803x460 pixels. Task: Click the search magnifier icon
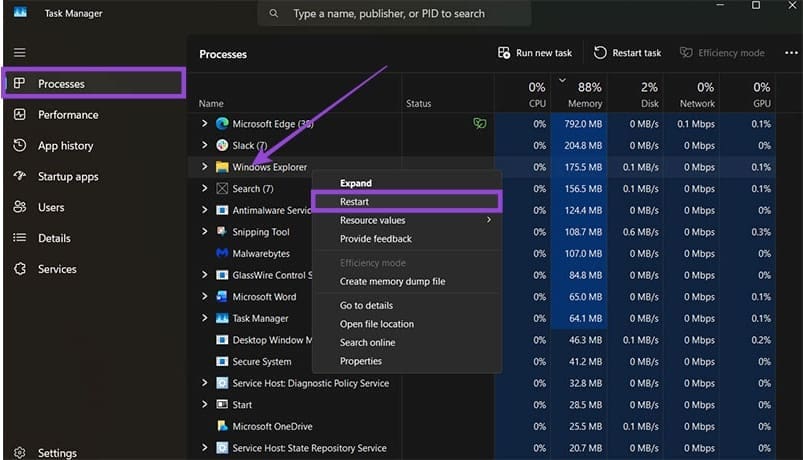(274, 13)
